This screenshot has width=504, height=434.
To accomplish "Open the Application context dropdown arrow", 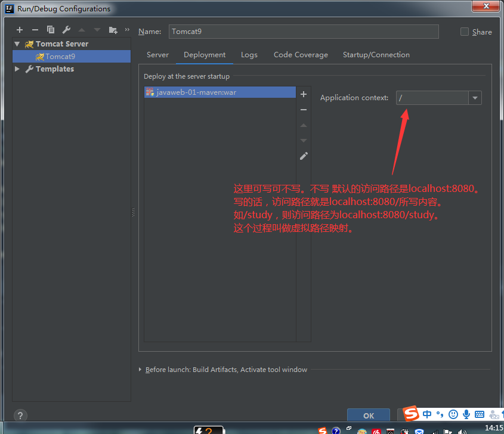I will coord(475,98).
